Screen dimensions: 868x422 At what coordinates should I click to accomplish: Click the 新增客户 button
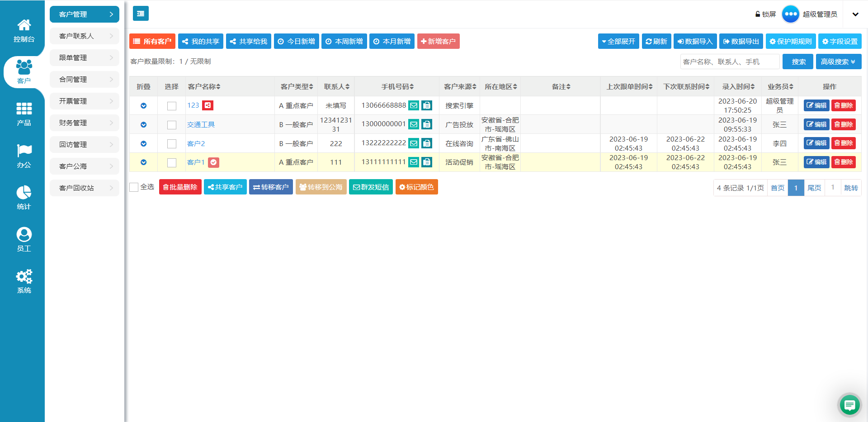click(439, 41)
